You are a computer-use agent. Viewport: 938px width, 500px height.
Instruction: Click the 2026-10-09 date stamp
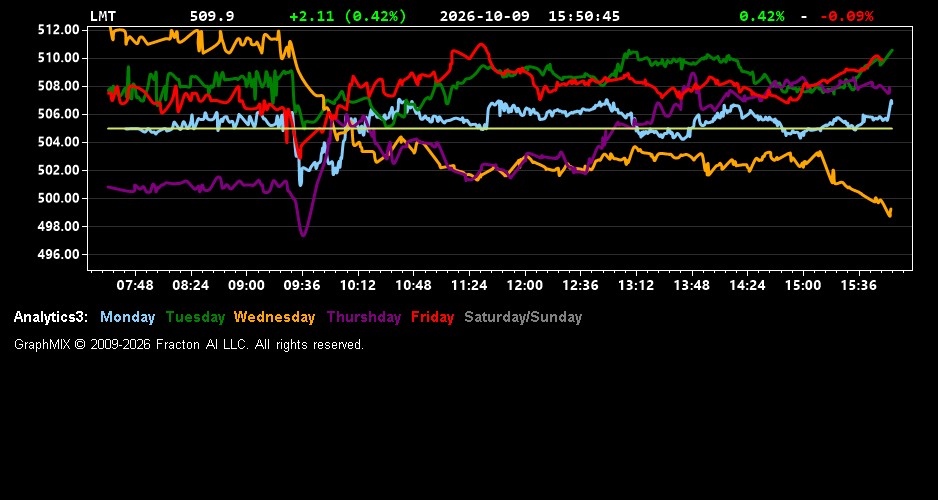coord(485,16)
